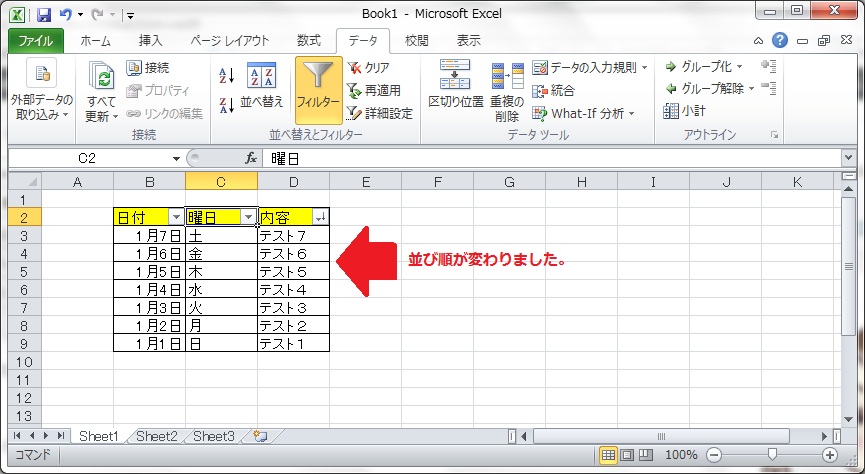Viewport: 865px width, 474px height.
Task: Select row 5 header
Action: coord(24,271)
